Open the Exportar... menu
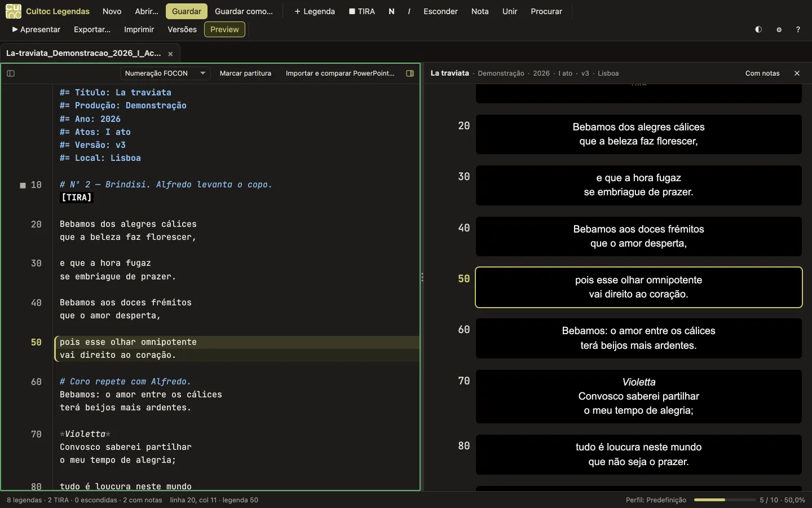Screen dimensions: 812x508 [92, 29]
